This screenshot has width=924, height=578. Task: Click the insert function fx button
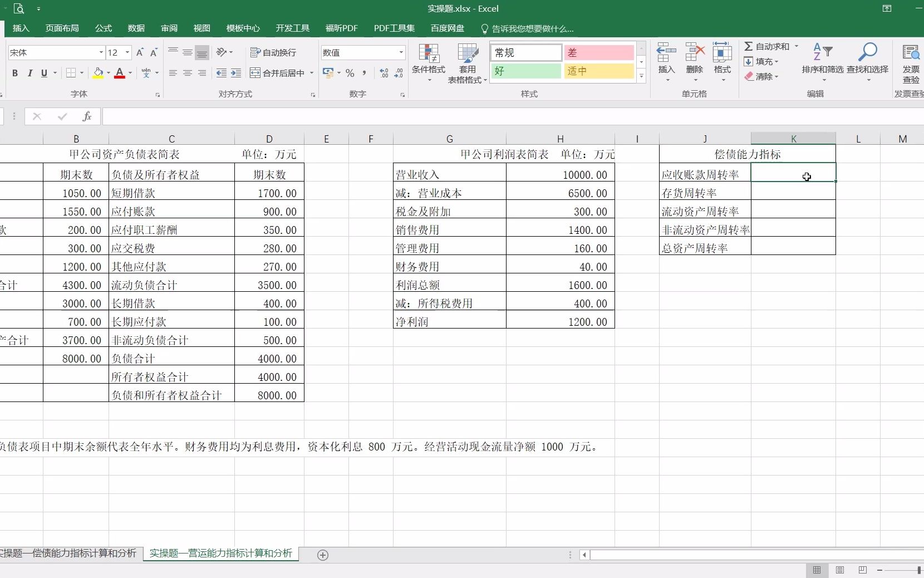[87, 116]
